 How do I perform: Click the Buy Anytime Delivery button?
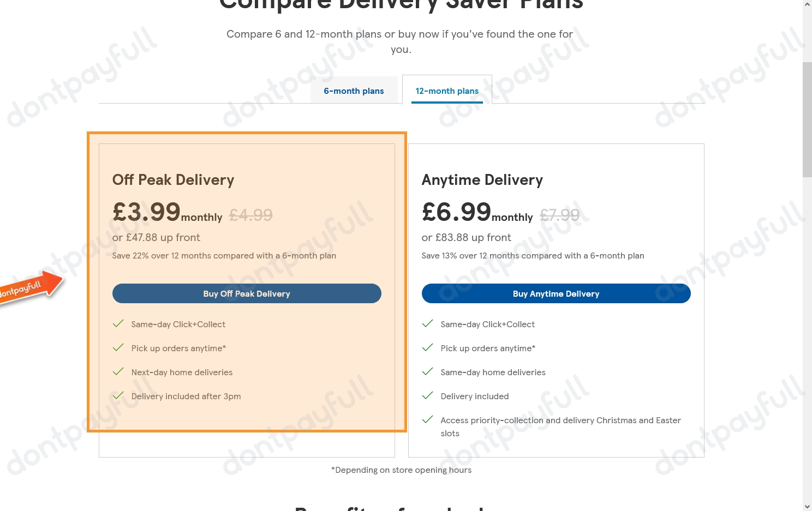click(556, 293)
